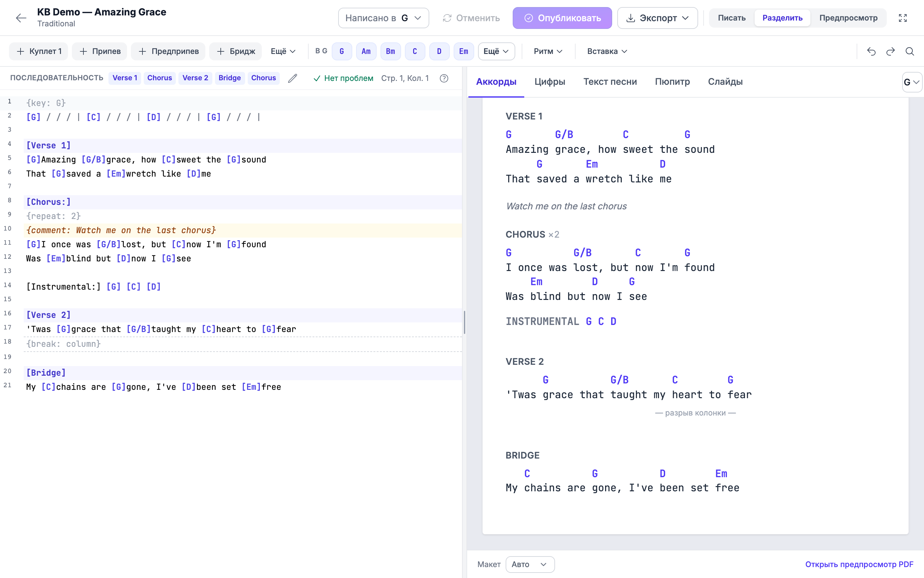Switch to Предпросмотр mode
The width and height of the screenshot is (924, 578).
pyautogui.click(x=848, y=18)
